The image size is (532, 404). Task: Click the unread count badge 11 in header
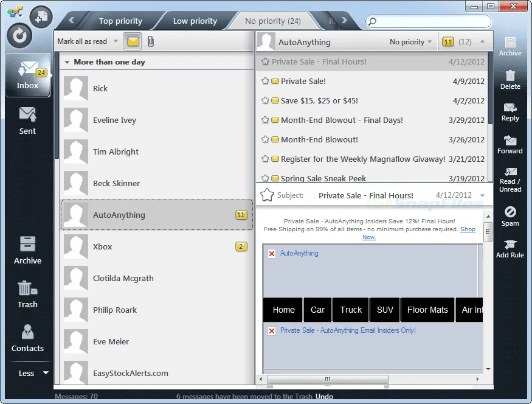(x=448, y=42)
